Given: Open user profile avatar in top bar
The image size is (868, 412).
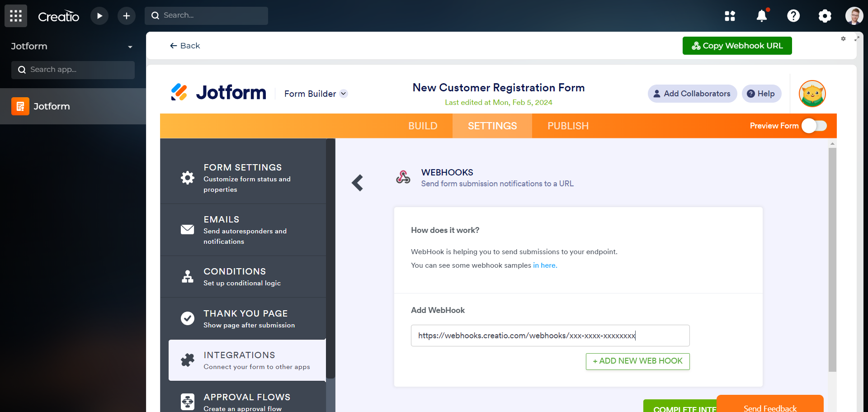Looking at the screenshot, I should pyautogui.click(x=854, y=16).
